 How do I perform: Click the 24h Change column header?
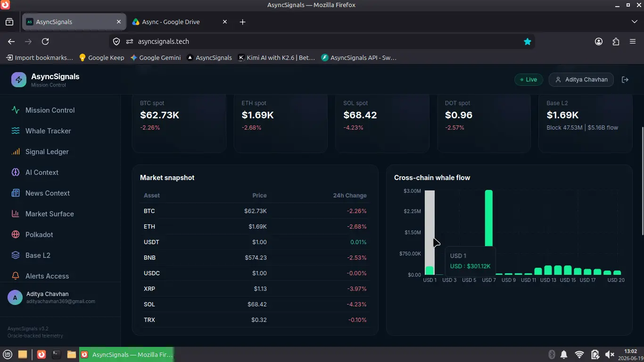[349, 196]
